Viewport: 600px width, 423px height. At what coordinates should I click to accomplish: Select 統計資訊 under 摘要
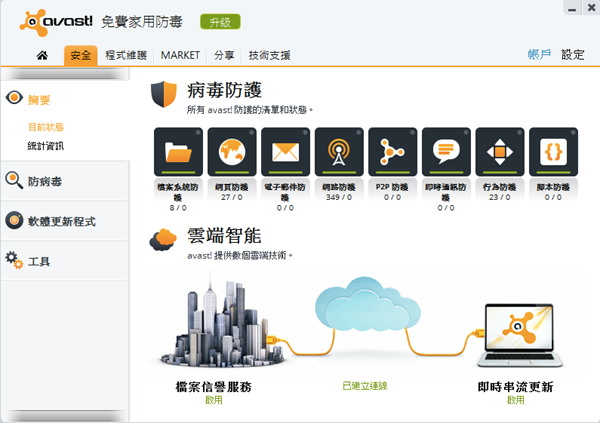pos(46,146)
